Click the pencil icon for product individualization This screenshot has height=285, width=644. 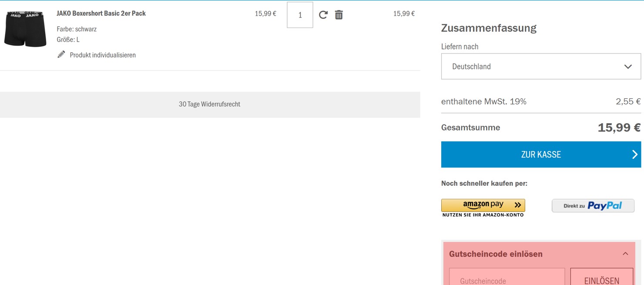[x=61, y=54]
